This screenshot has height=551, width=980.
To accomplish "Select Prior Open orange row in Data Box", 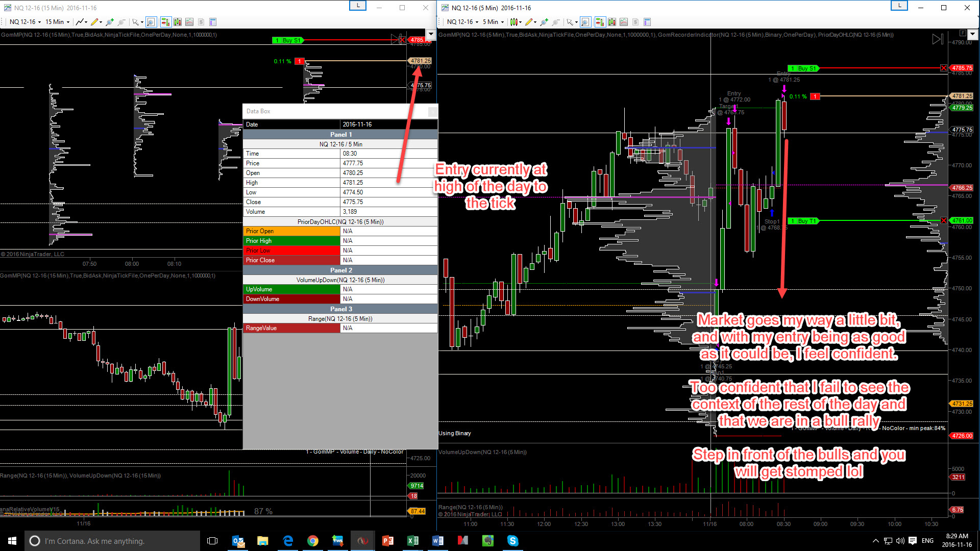I will (340, 231).
